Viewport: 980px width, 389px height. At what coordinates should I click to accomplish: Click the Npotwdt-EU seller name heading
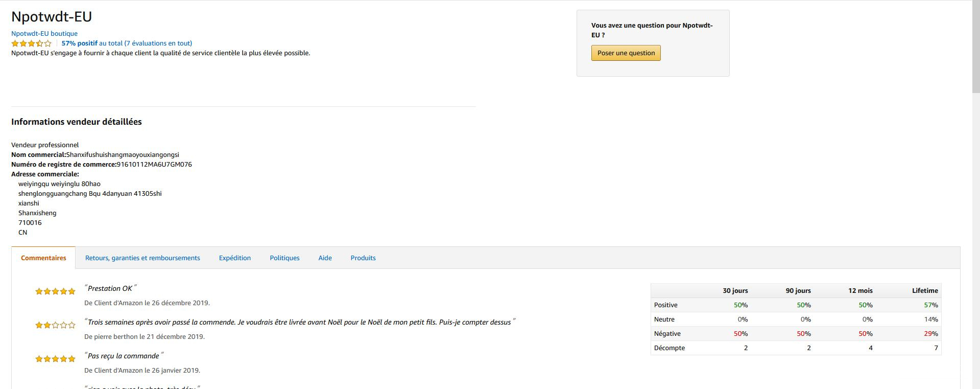pyautogui.click(x=52, y=17)
